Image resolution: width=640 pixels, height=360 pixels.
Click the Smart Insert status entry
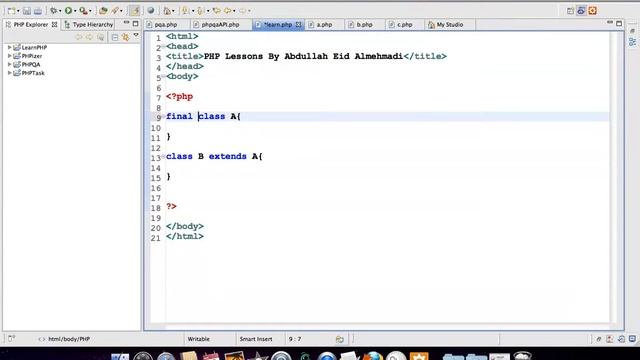pyautogui.click(x=256, y=339)
